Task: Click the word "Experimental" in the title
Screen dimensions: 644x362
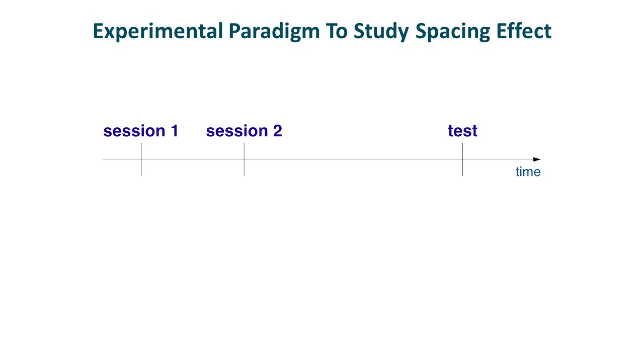Action: tap(157, 31)
